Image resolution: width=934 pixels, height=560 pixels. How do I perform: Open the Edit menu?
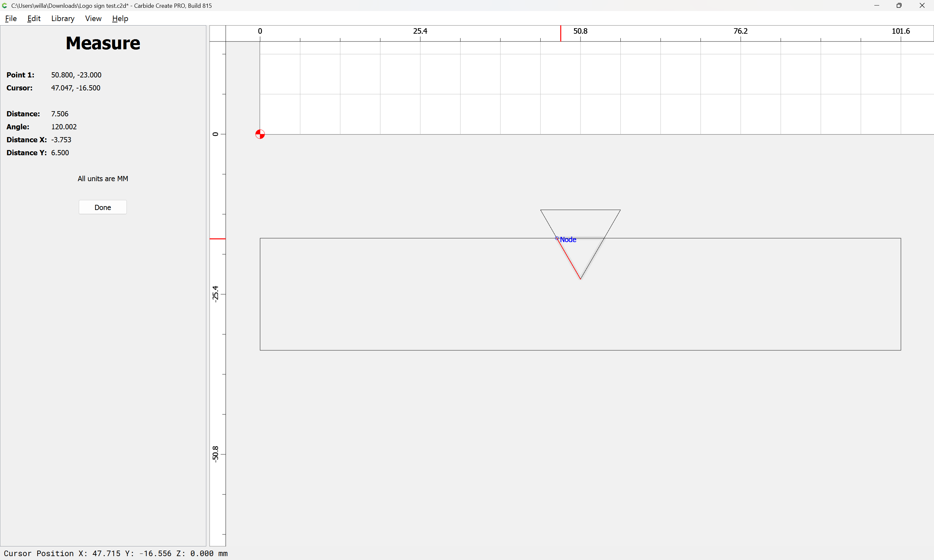[x=34, y=18]
